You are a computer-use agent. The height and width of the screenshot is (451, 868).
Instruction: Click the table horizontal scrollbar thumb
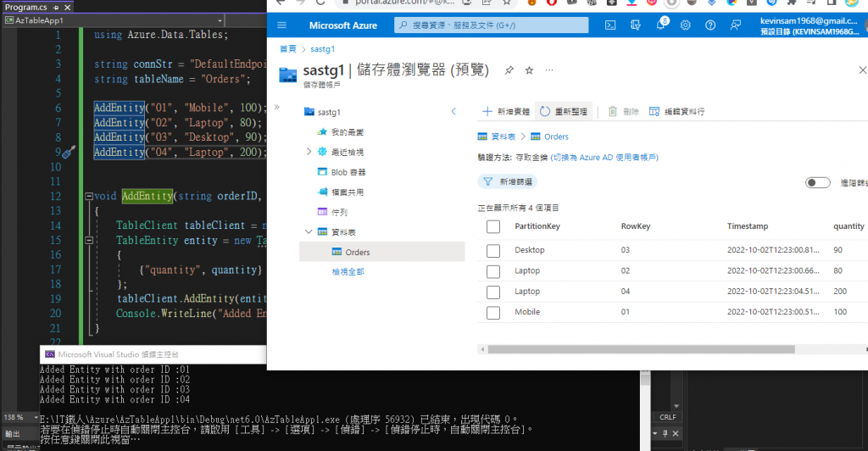pos(641,349)
